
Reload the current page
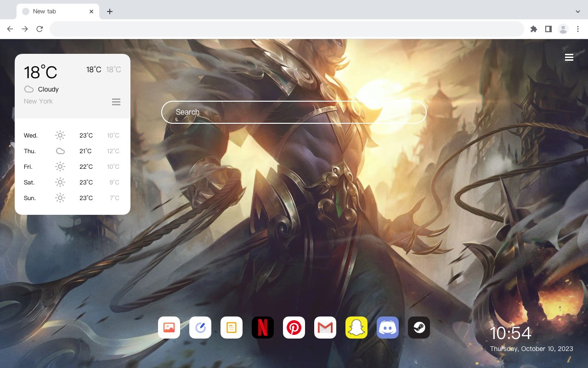click(x=40, y=29)
